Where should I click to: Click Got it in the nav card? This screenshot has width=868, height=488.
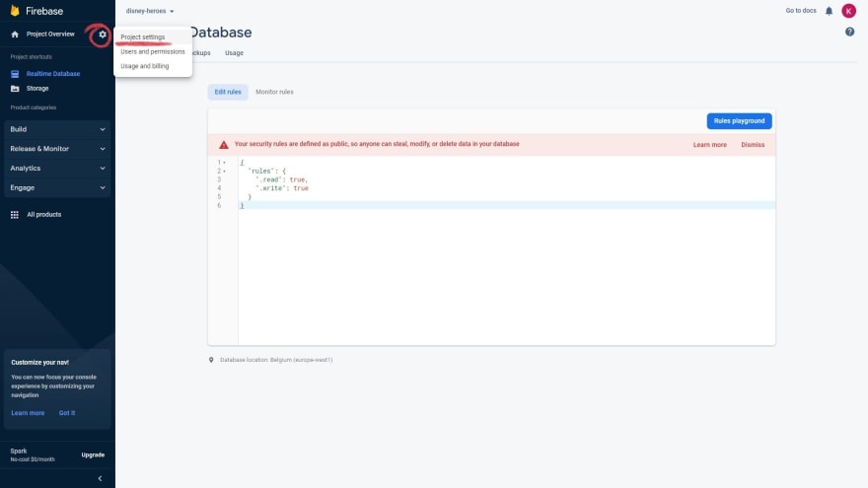click(67, 413)
